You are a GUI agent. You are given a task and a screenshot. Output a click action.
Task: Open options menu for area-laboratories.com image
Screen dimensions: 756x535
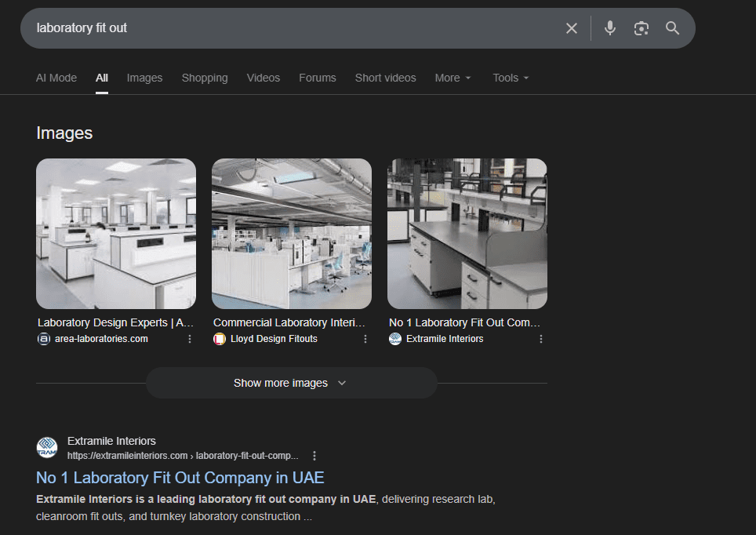[190, 339]
